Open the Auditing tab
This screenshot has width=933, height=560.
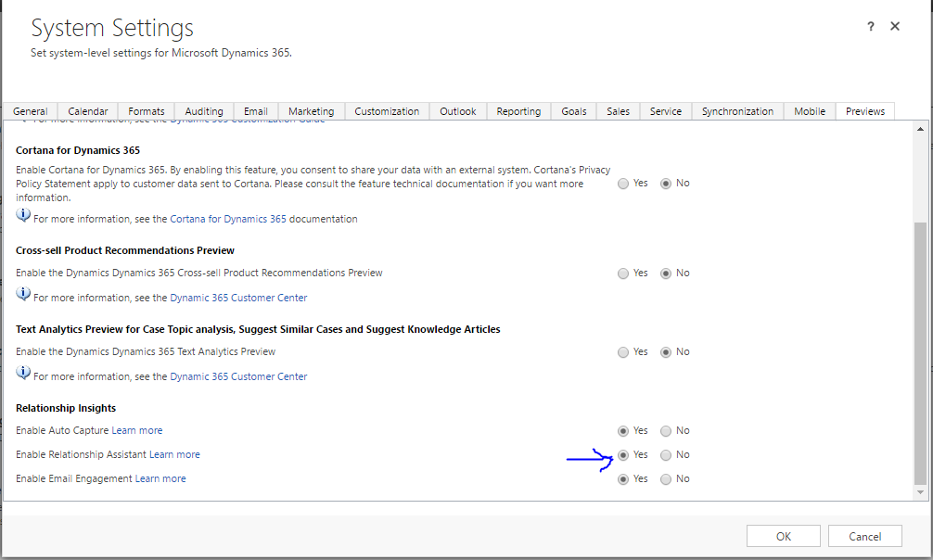204,111
